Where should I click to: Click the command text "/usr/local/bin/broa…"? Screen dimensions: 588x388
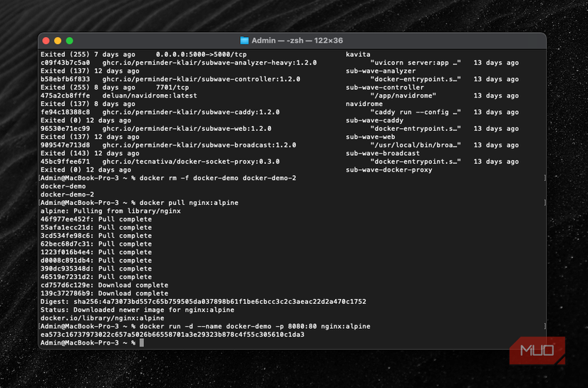click(x=416, y=145)
